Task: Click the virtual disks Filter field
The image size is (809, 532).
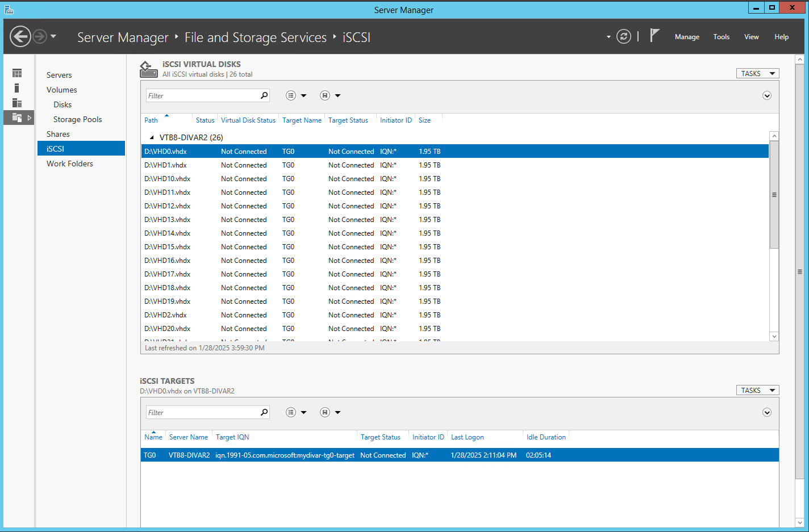Action: pos(202,95)
